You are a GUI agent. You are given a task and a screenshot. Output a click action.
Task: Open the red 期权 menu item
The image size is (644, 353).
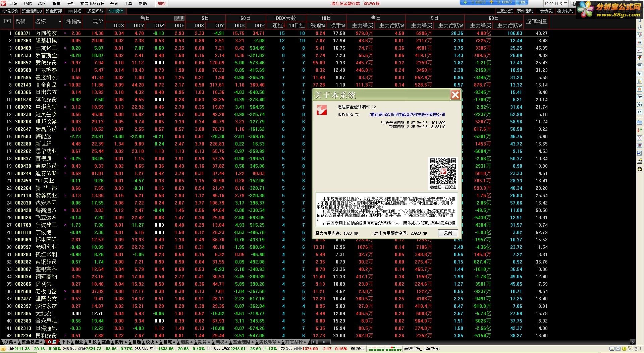[162, 3]
